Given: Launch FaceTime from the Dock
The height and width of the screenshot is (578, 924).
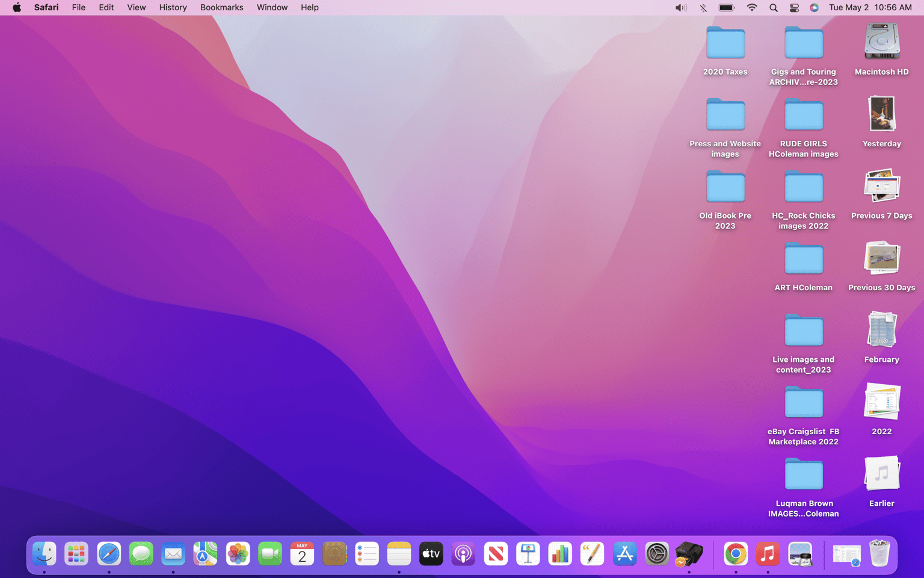Looking at the screenshot, I should (x=270, y=554).
